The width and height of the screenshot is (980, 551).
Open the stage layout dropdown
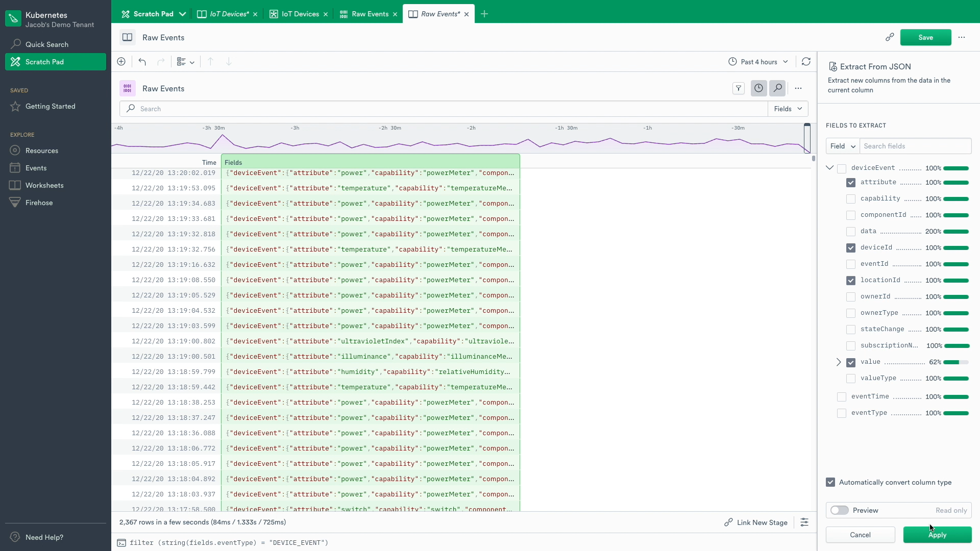tap(185, 62)
